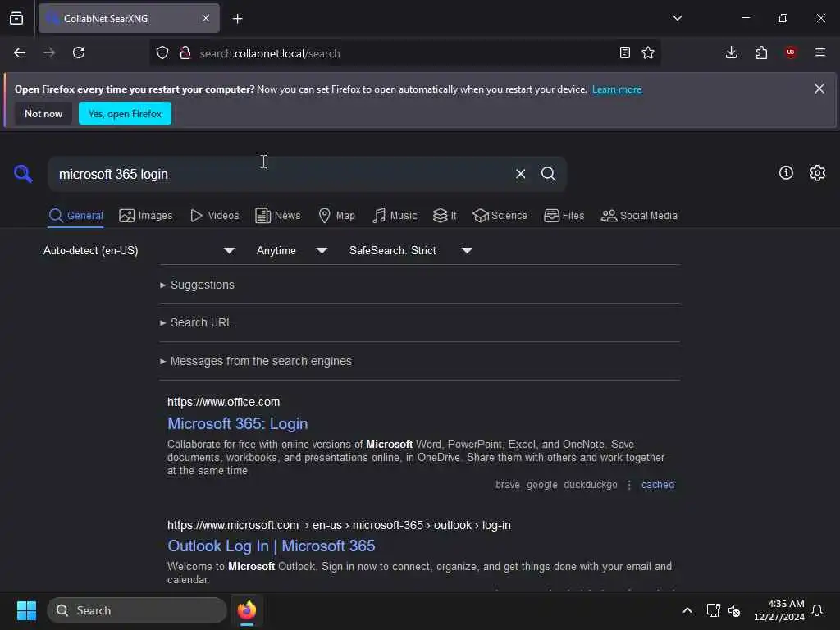840x630 pixels.
Task: Select the General search tab
Action: [x=75, y=216]
